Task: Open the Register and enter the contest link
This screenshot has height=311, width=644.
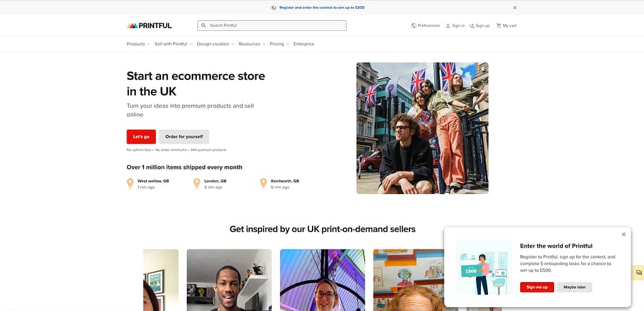Action: click(x=321, y=8)
